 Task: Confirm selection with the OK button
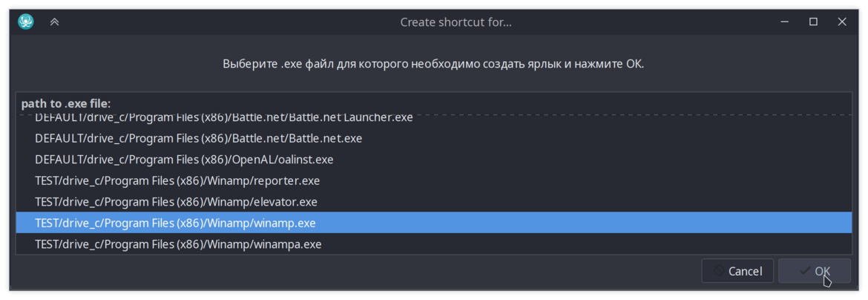[x=815, y=271]
